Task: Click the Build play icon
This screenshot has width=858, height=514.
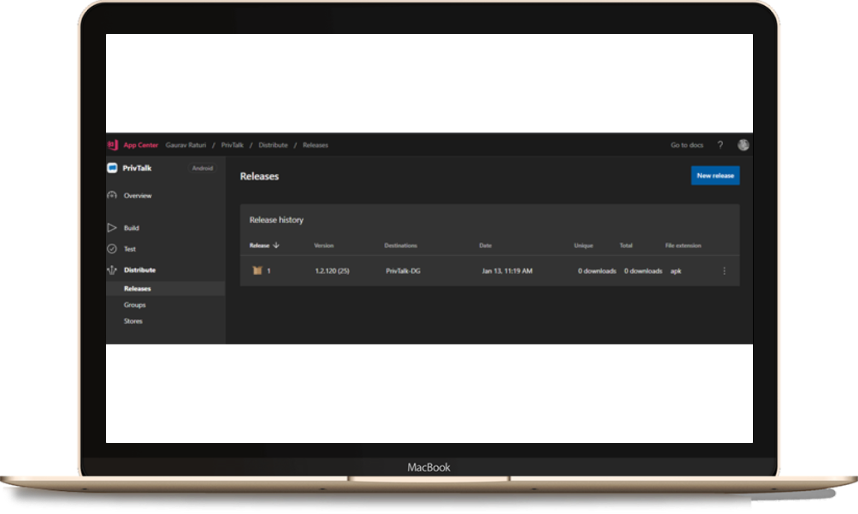Action: tap(112, 228)
